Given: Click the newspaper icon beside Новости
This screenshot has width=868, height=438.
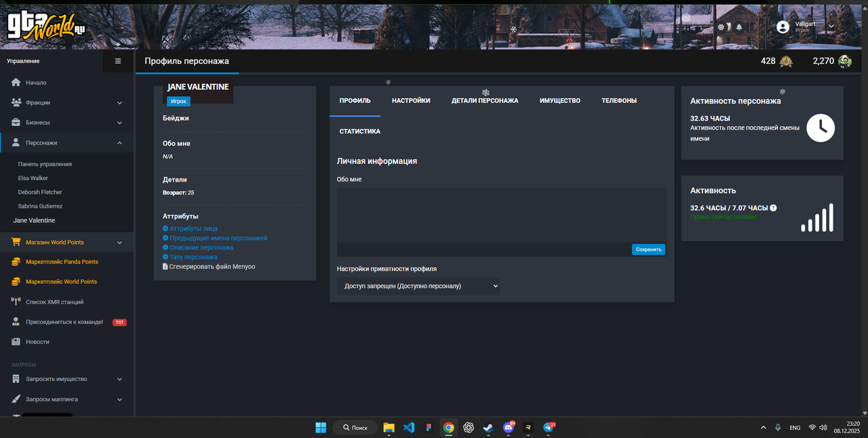Looking at the screenshot, I should 16,342.
